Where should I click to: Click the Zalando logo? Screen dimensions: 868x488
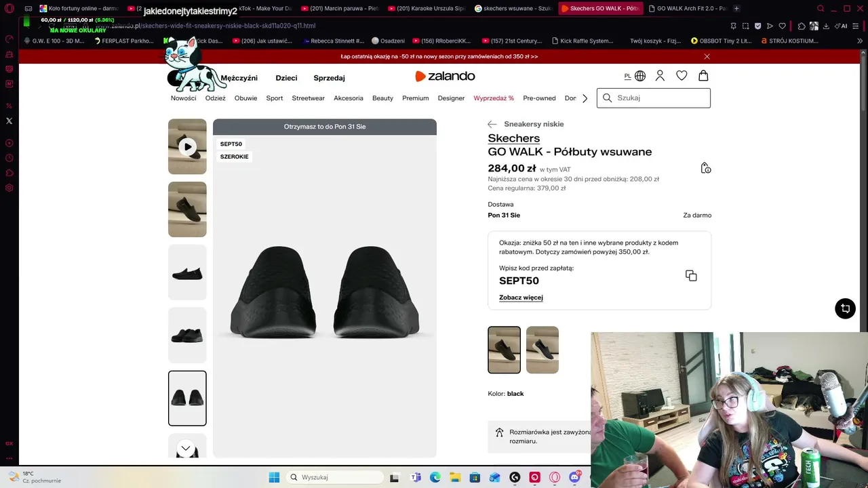point(445,76)
